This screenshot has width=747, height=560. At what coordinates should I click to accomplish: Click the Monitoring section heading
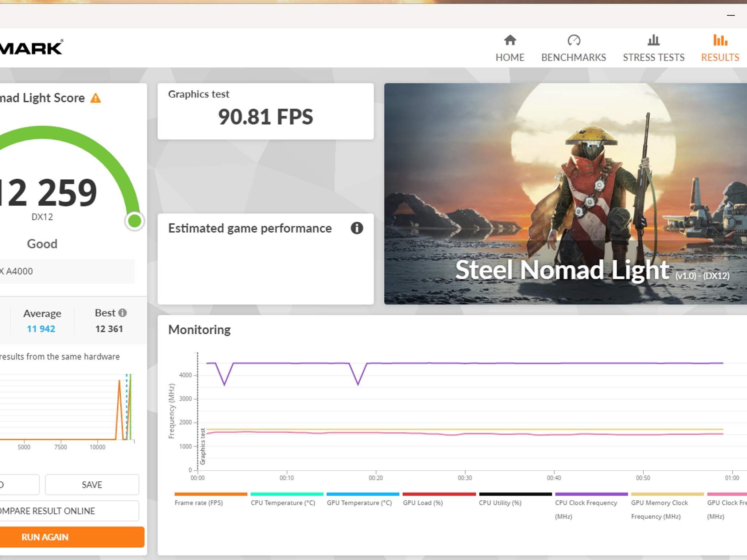(x=200, y=330)
